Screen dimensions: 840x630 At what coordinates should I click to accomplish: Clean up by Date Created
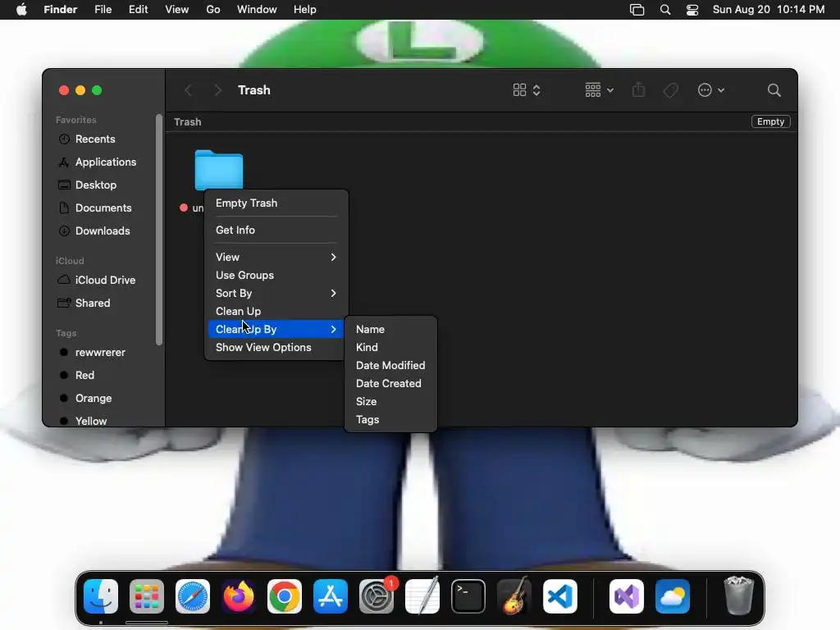pyautogui.click(x=390, y=384)
